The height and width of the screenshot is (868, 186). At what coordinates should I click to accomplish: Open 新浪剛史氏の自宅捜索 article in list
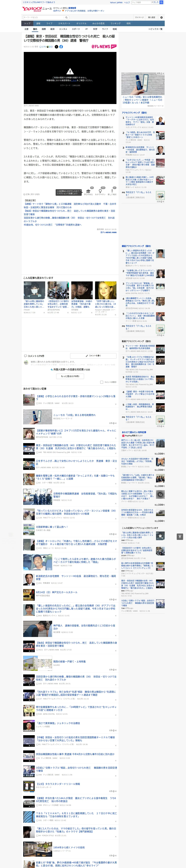76,577
